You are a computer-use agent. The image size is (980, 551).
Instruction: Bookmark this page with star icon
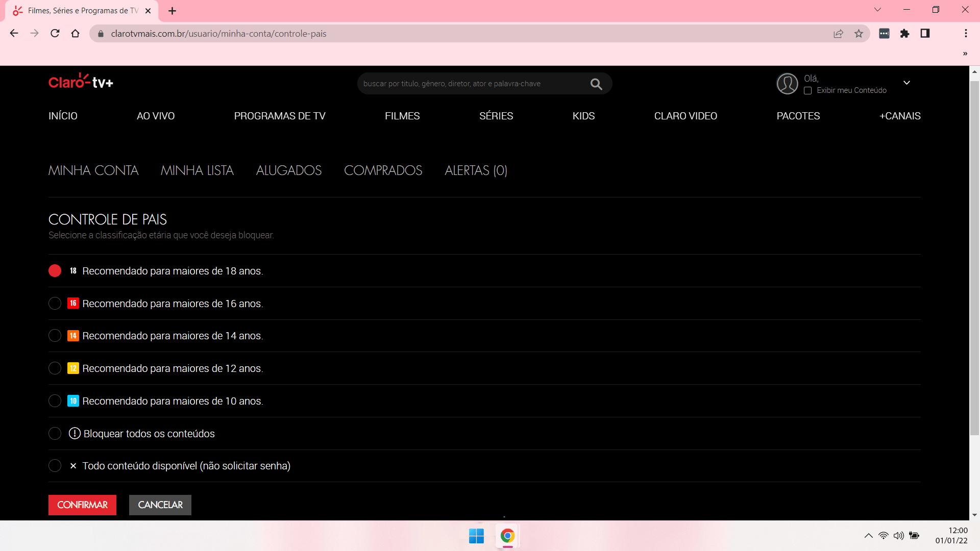pos(859,34)
